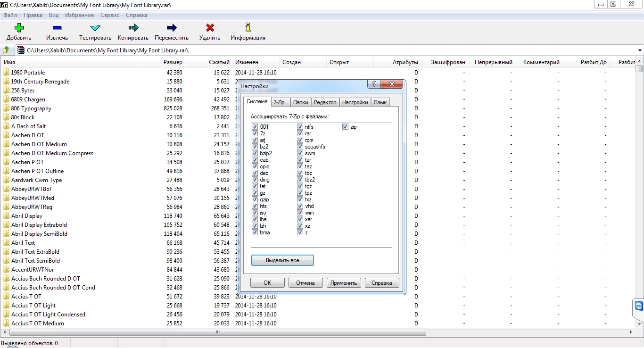Click the RAR archive icon in address bar

coord(21,50)
